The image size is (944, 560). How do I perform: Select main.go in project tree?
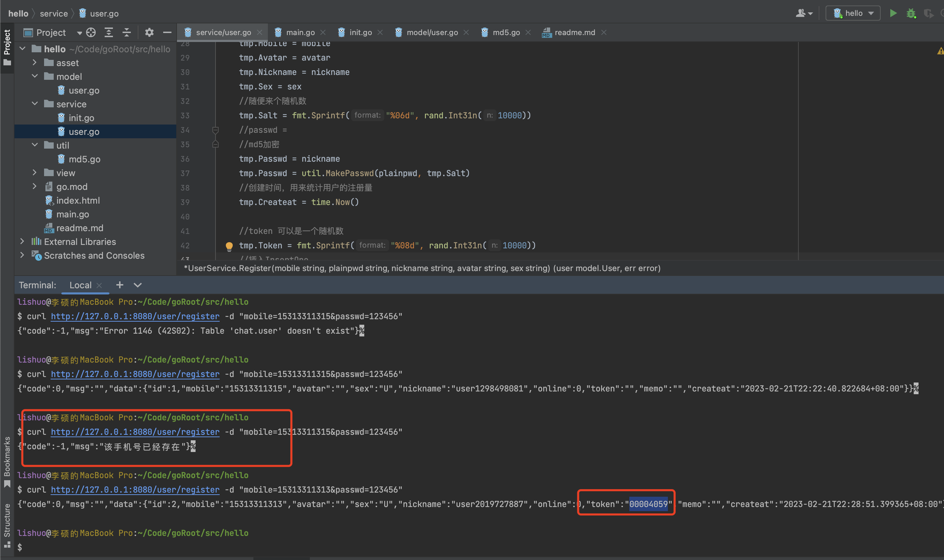point(73,214)
